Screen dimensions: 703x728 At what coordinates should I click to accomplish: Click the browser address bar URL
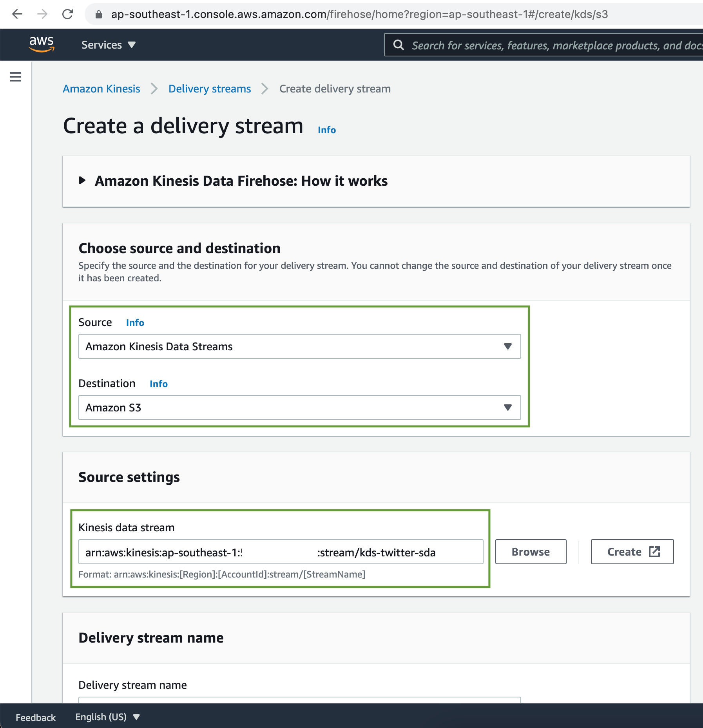(359, 14)
